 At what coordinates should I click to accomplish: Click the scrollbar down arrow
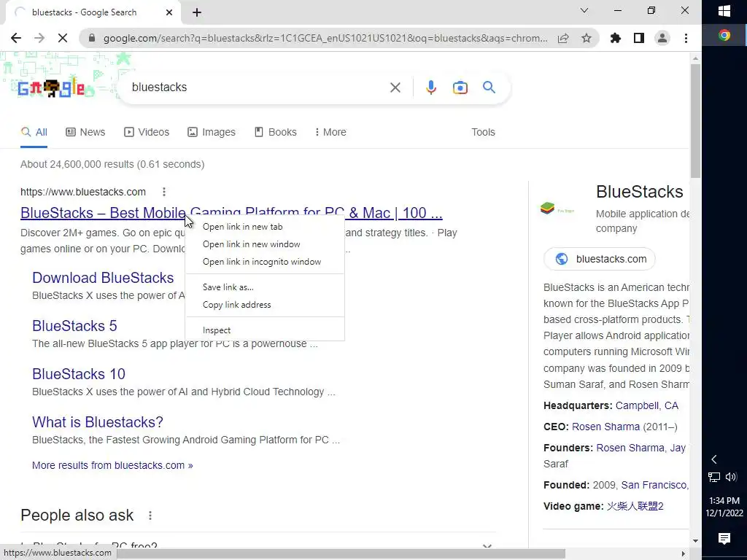695,541
